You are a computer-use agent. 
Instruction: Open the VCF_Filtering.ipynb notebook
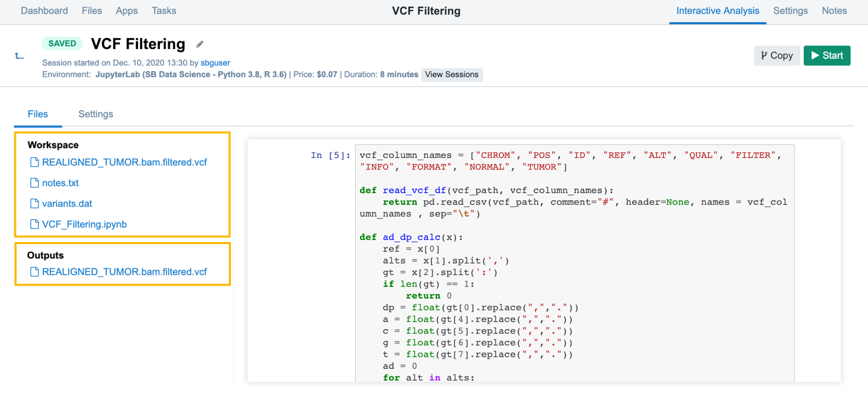click(84, 224)
